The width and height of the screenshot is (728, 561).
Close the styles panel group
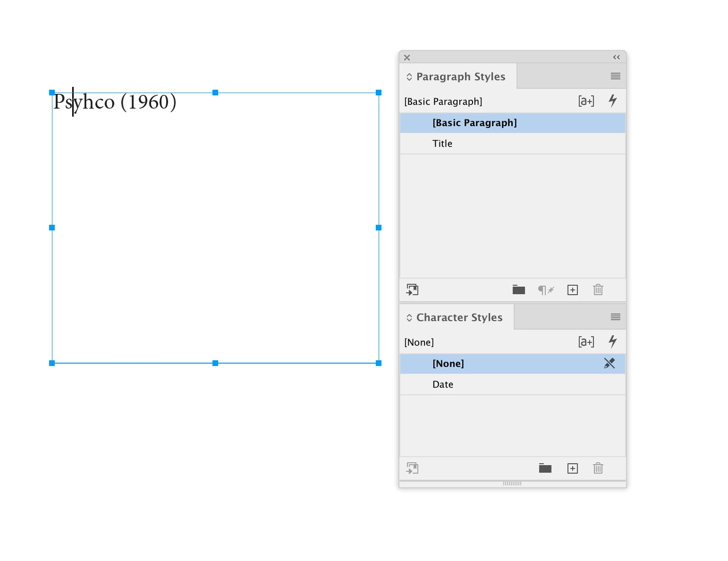tap(407, 58)
